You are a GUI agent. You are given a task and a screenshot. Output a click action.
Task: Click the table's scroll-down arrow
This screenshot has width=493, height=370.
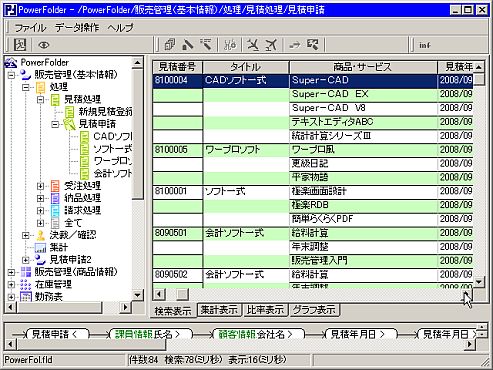tap(479, 282)
